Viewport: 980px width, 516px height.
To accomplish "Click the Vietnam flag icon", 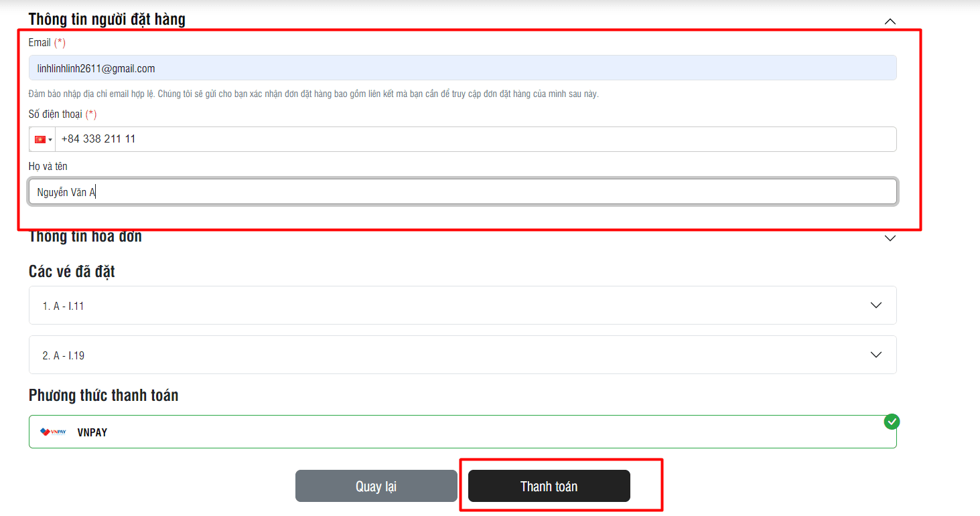I will (40, 139).
